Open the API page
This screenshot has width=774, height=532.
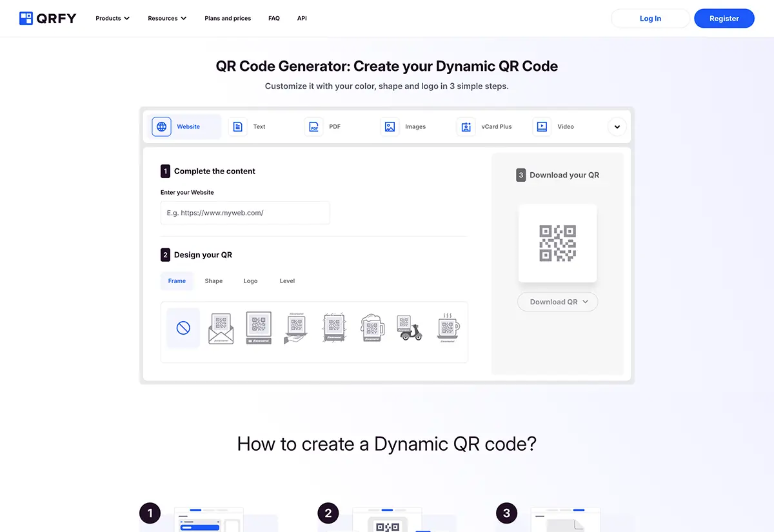pyautogui.click(x=302, y=18)
